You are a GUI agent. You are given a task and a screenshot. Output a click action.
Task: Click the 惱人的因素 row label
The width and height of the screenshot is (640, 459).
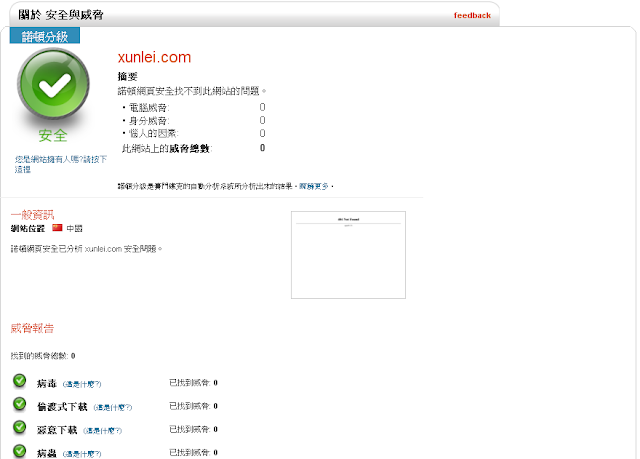(x=154, y=133)
